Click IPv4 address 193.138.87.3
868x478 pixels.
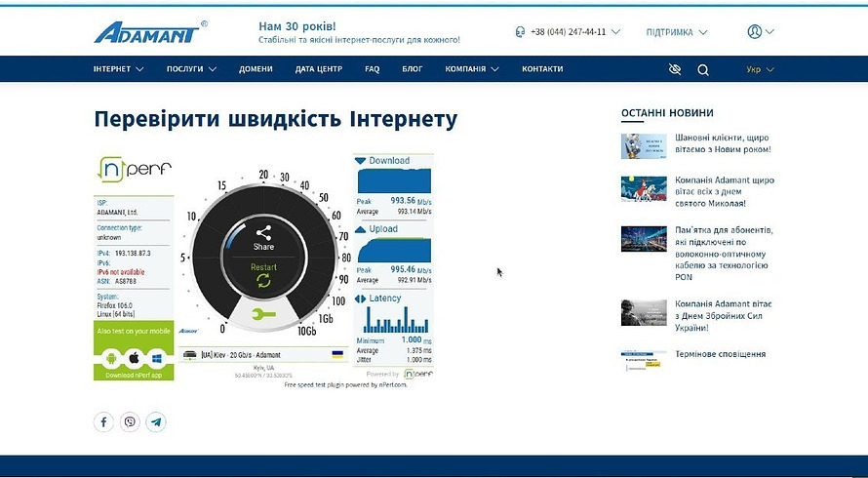pos(133,253)
